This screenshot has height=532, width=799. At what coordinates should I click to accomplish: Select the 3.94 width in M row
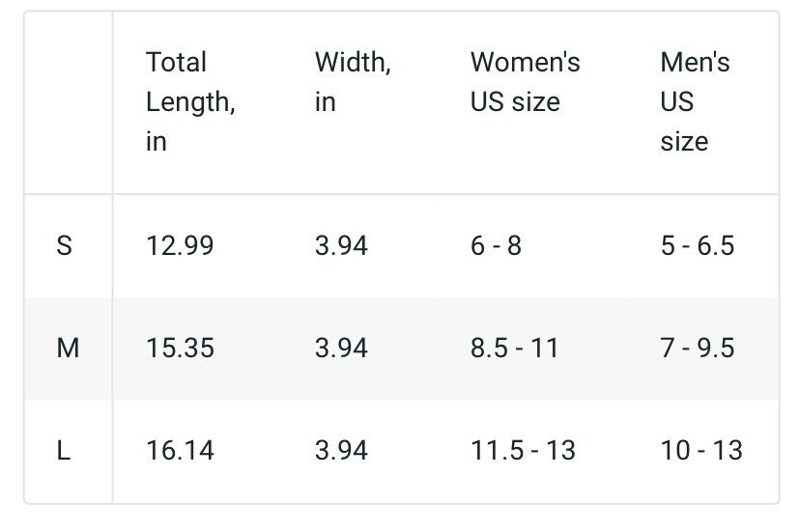pos(341,349)
